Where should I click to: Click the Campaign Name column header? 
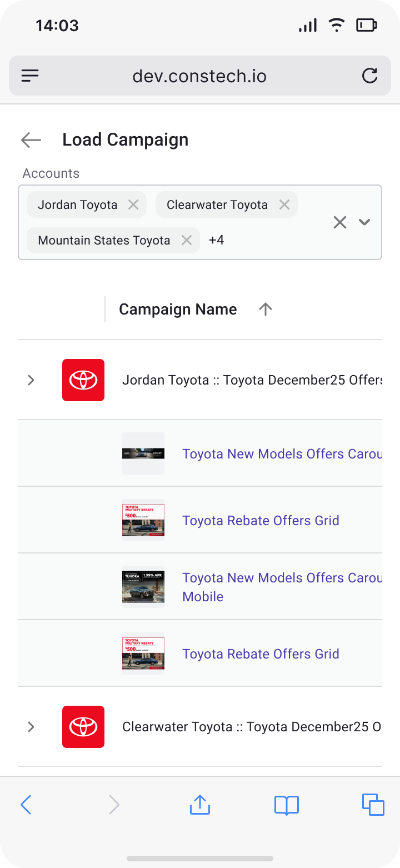(x=178, y=310)
